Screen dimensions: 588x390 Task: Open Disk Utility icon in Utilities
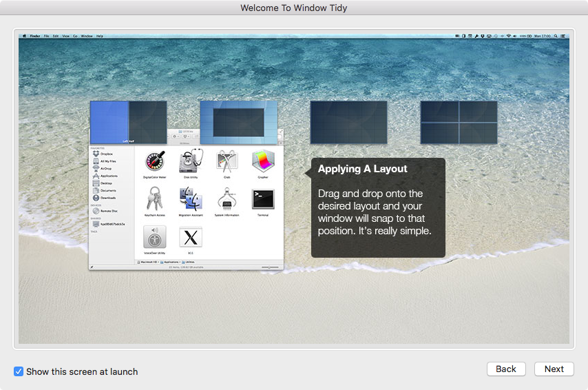191,161
